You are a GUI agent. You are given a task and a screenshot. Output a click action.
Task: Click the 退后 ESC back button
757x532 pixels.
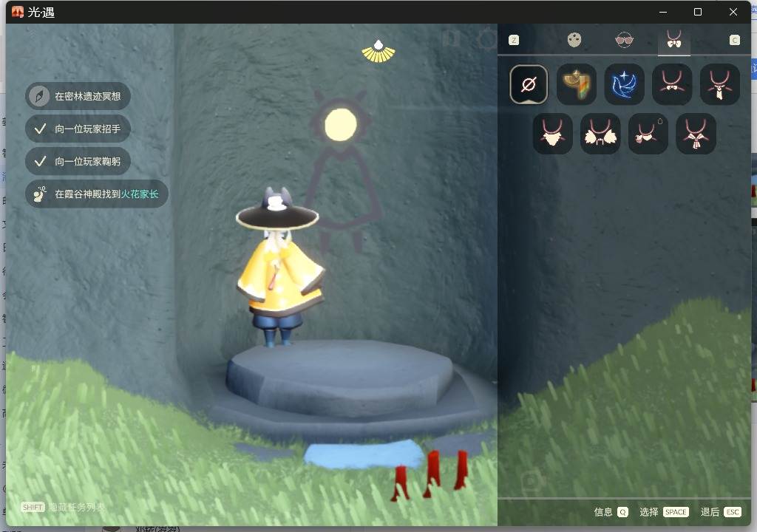pos(721,512)
